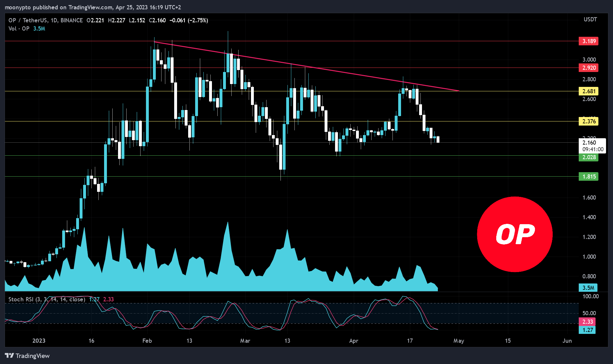Click the Apr date on time axis
Image resolution: width=613 pixels, height=364 pixels.
[354, 341]
